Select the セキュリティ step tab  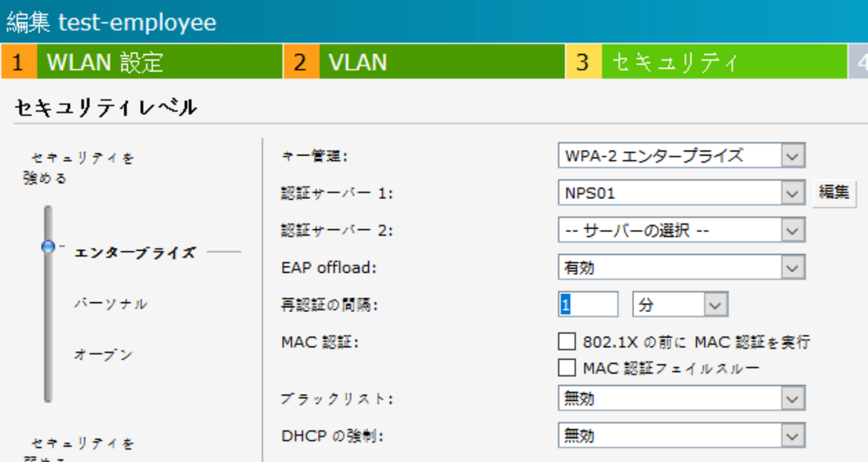706,62
